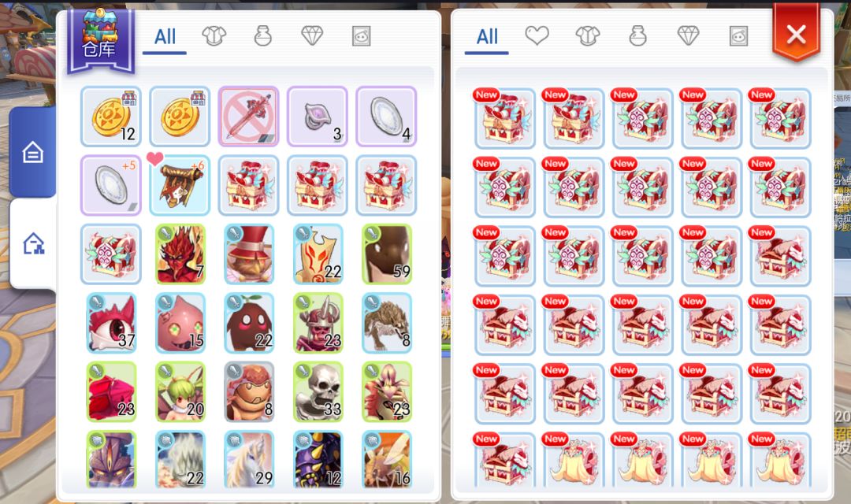The height and width of the screenshot is (504, 851).
Task: Select the favorited scroll item with +6
Action: point(180,186)
